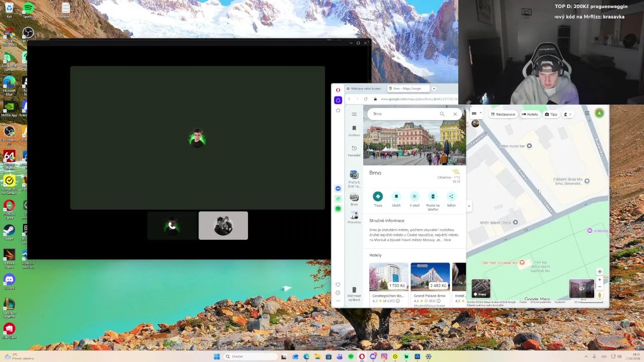Image resolution: width=644 pixels, height=362 pixels.
Task: Open Discord desktop shortcut
Action: (x=9, y=281)
